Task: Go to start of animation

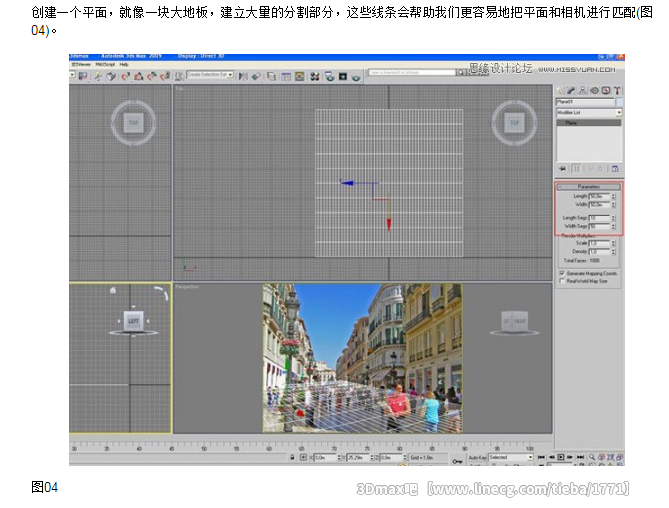Action: pos(541,457)
